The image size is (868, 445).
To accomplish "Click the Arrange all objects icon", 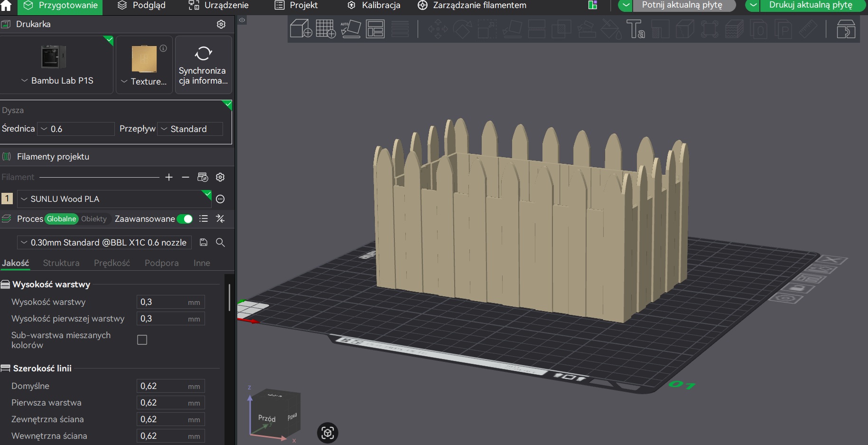I will point(375,29).
